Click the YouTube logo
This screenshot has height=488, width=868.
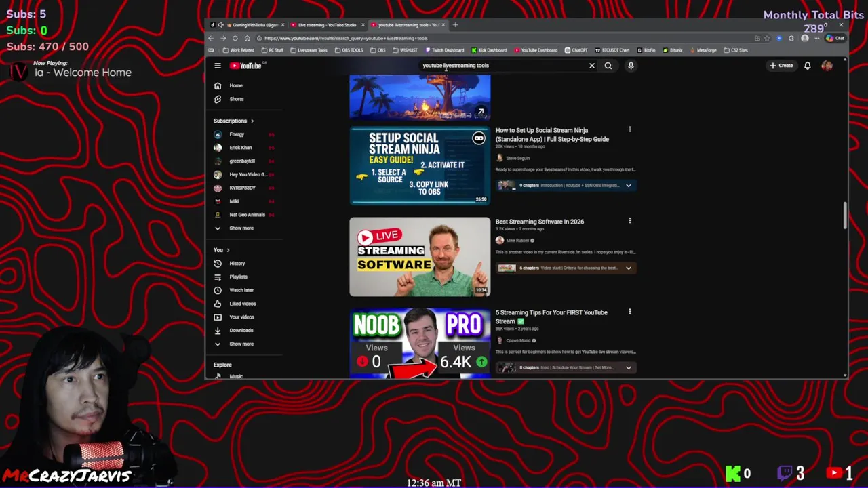point(246,66)
